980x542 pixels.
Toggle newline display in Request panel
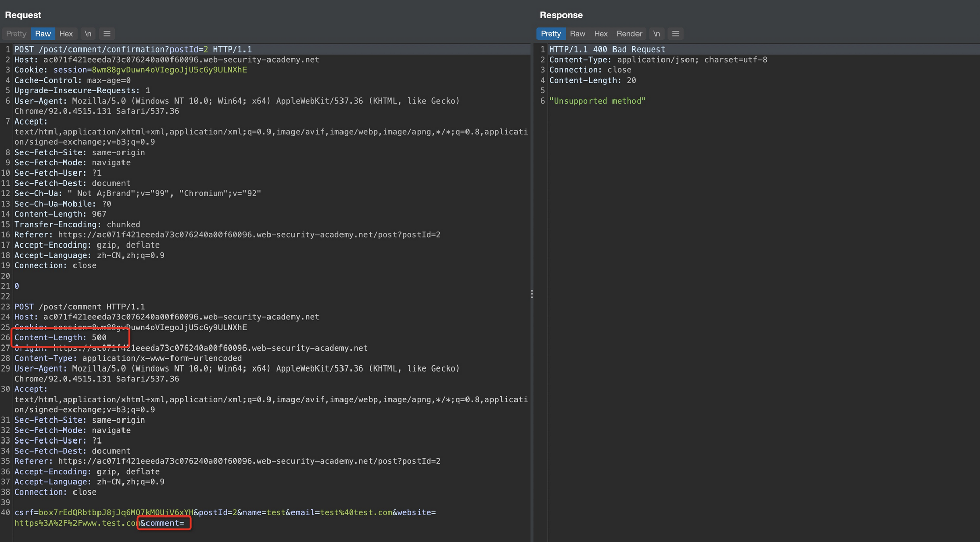[x=88, y=34]
